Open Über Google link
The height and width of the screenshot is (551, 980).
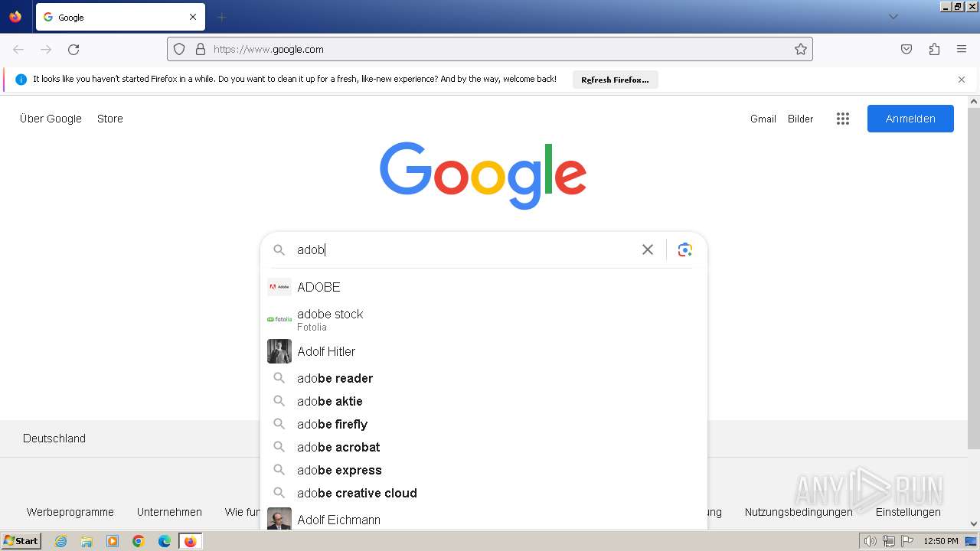[x=51, y=119]
